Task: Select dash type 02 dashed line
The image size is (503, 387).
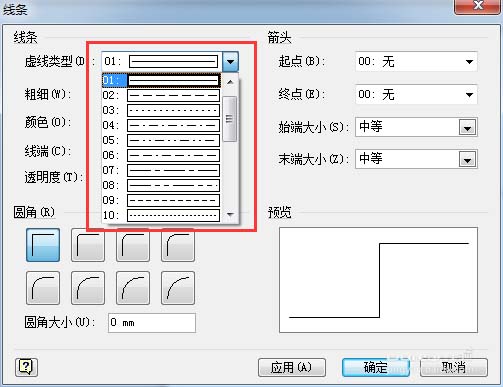Action: (161, 95)
